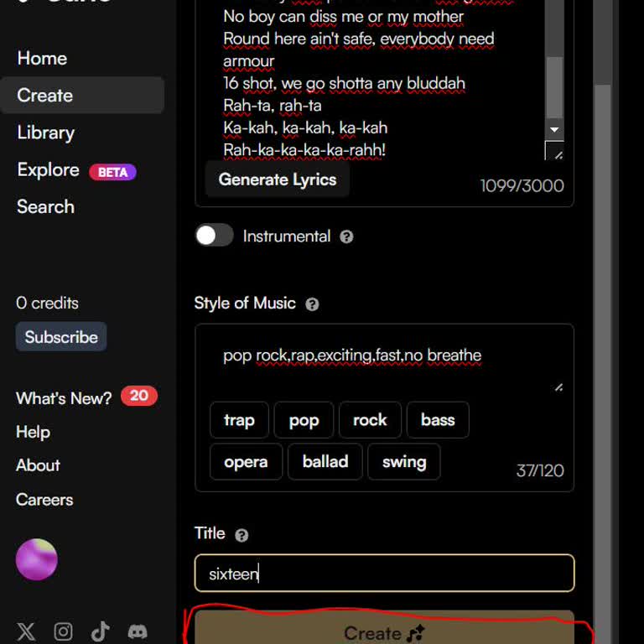The height and width of the screenshot is (644, 644).
Task: Click the 37/120 character counter
Action: point(540,470)
